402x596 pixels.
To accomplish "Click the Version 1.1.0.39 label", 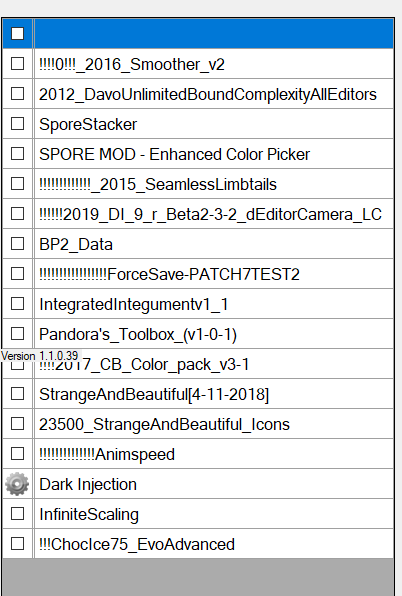I will click(x=40, y=356).
